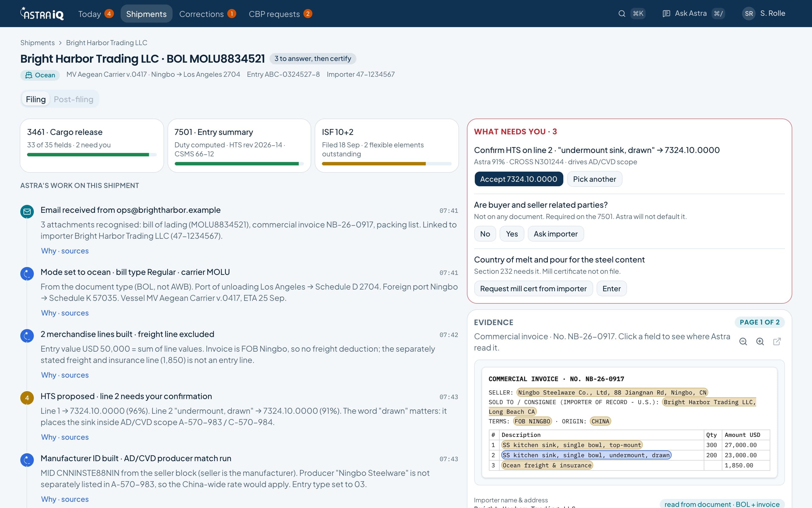Image resolution: width=812 pixels, height=508 pixels.
Task: Click the email icon on the 07:41 event
Action: [27, 212]
